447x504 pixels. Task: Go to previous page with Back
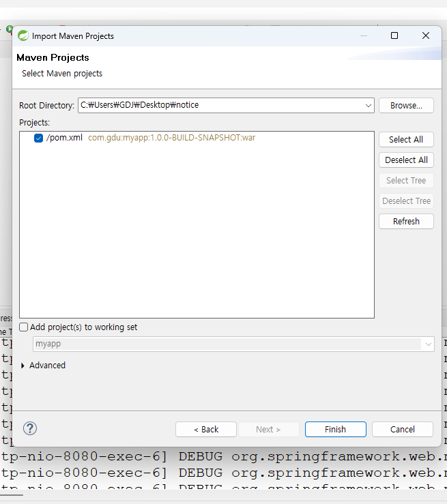coord(206,430)
